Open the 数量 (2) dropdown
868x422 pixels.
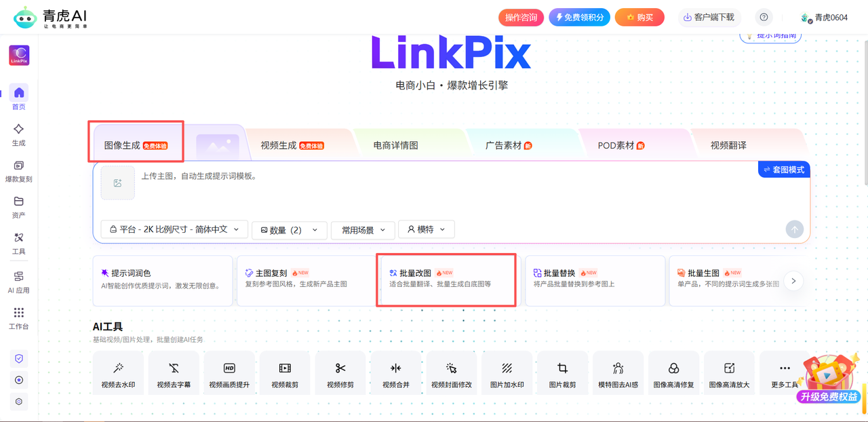coord(290,230)
